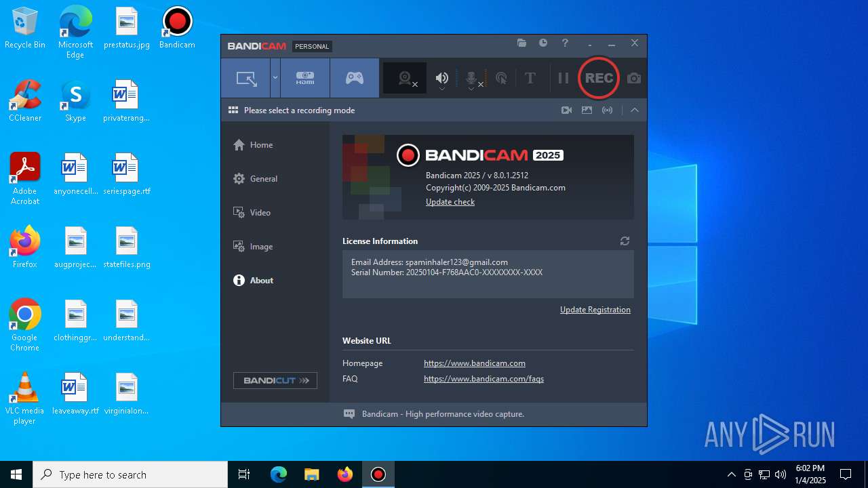
Task: Capture a screenshot with the camera icon
Action: (x=634, y=79)
